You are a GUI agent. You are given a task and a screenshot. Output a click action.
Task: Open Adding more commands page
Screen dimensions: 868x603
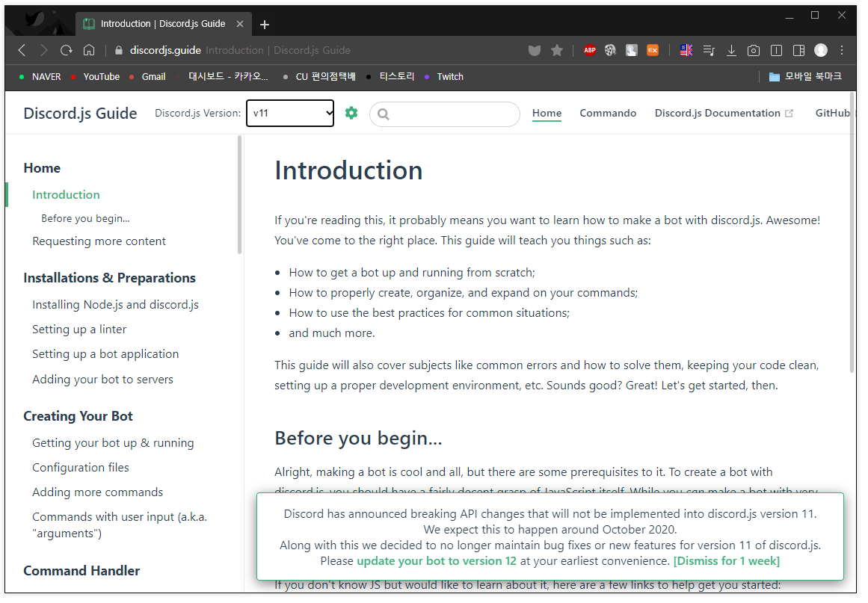(x=97, y=492)
